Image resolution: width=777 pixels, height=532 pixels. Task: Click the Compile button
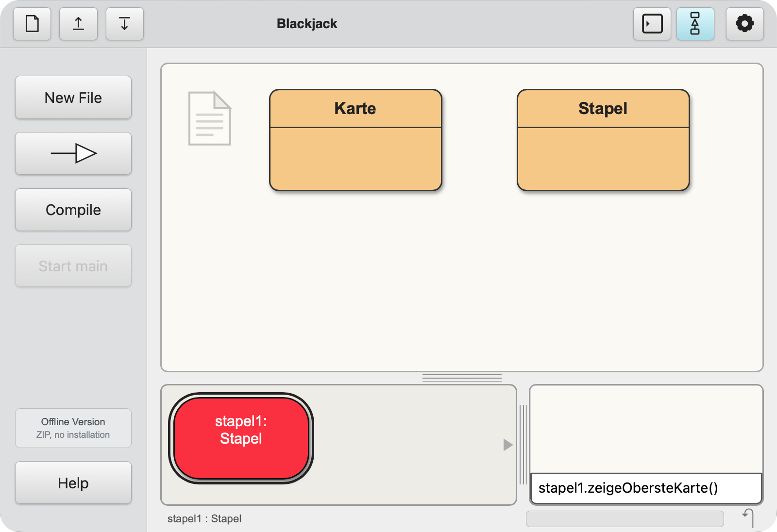(x=73, y=210)
